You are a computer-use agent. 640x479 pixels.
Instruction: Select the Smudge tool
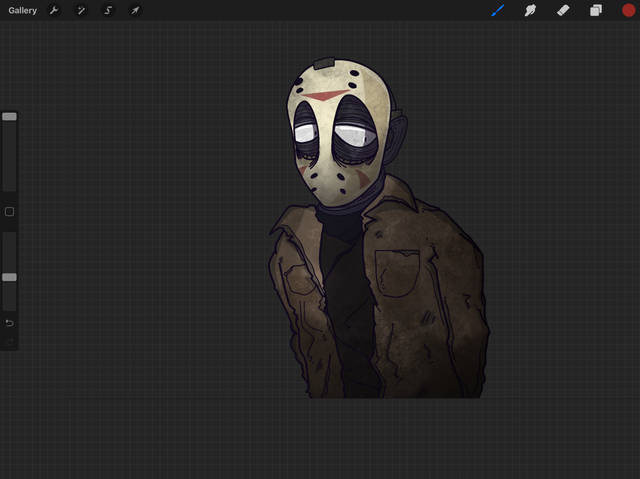tap(531, 11)
